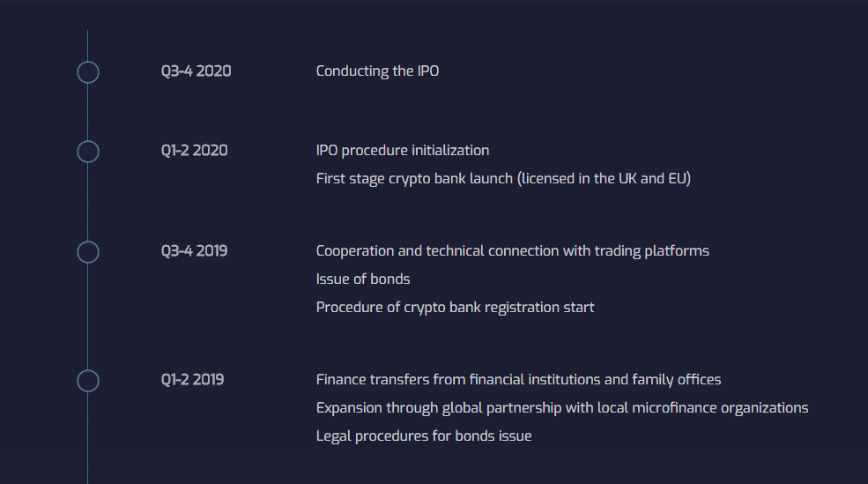This screenshot has width=868, height=484.
Task: Click the Q1-2 2019 timeline circle marker
Action: coord(88,381)
